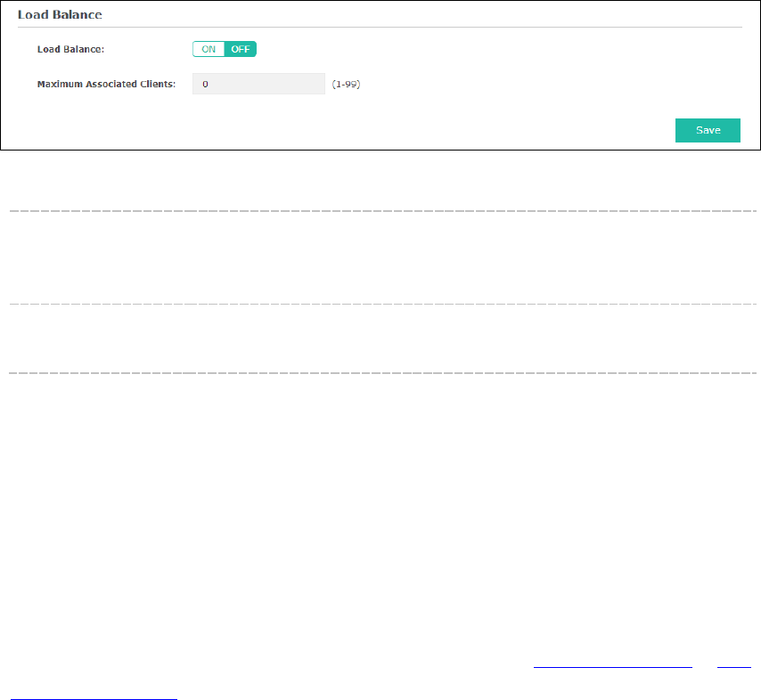Click the Maximum Associated Clients input field
761x700 pixels.
point(258,84)
